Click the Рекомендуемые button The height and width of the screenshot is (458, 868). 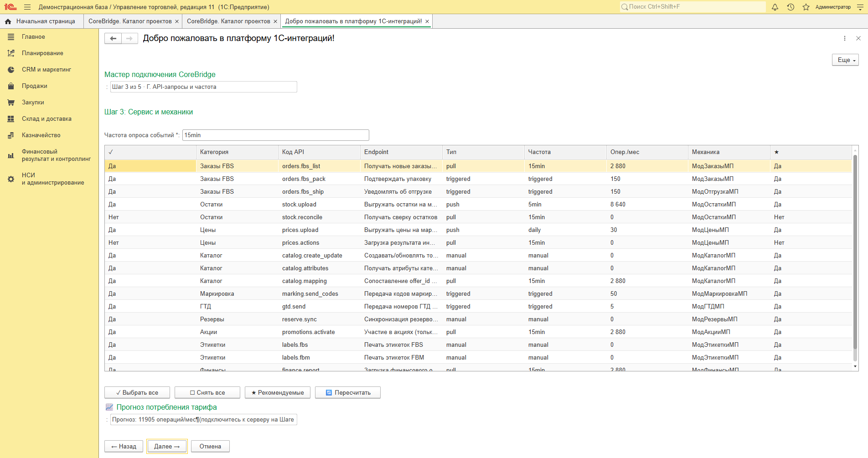pyautogui.click(x=278, y=393)
